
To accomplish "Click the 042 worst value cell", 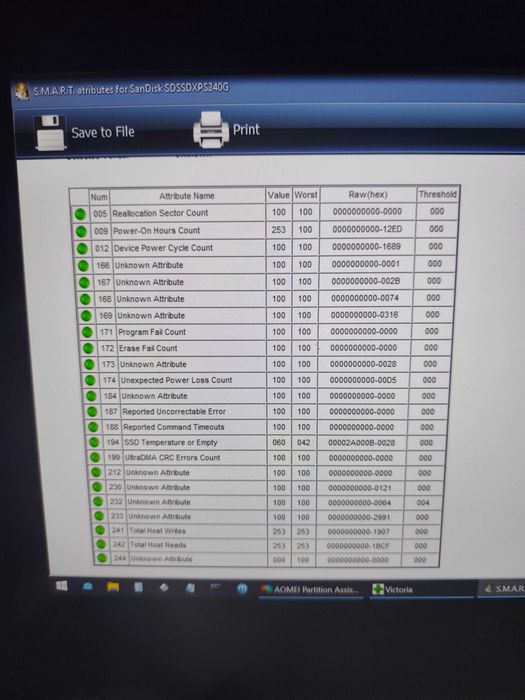I will click(x=303, y=442).
